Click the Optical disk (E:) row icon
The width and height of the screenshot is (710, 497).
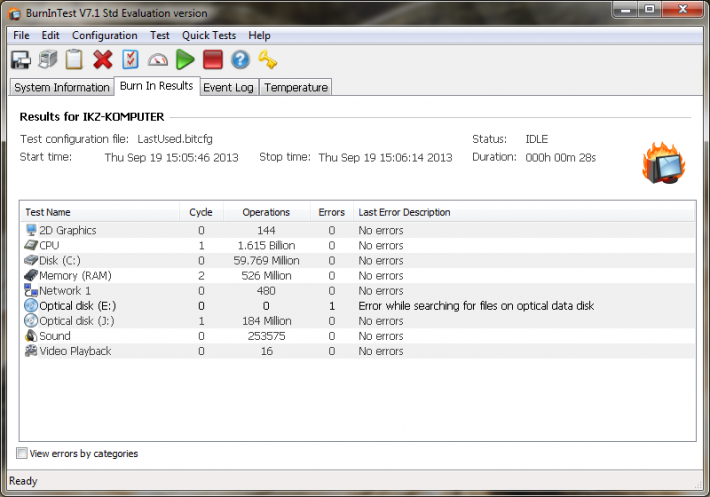(x=31, y=306)
